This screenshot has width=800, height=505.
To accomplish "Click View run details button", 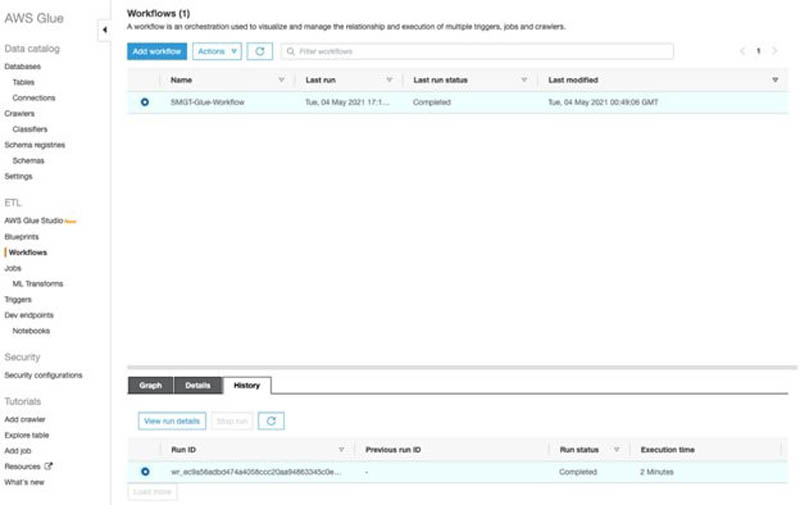I will (172, 421).
